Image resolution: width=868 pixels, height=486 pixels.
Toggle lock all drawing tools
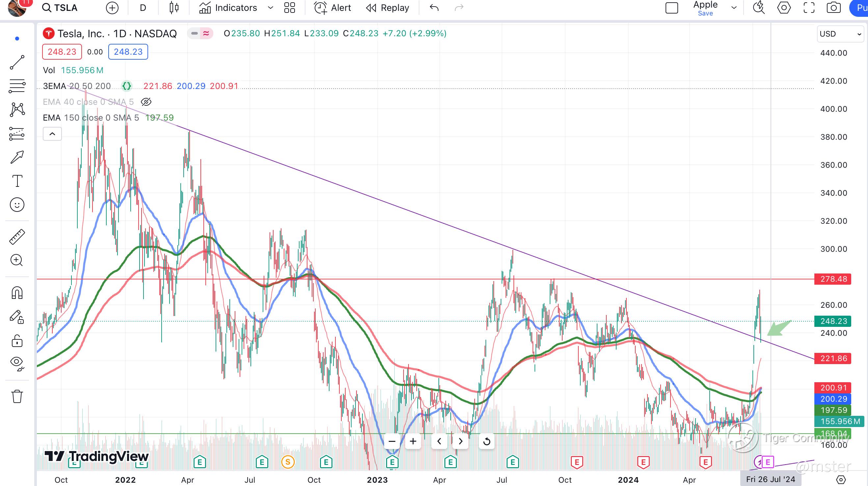click(17, 341)
